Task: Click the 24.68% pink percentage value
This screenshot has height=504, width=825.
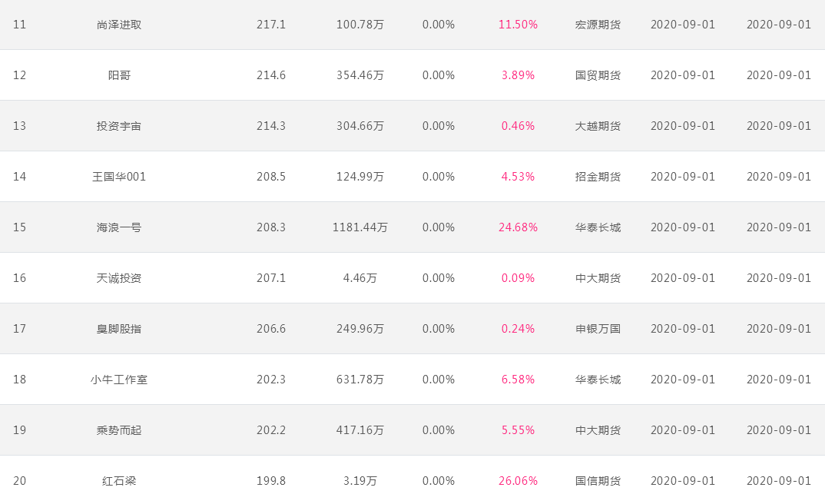Action: (518, 227)
